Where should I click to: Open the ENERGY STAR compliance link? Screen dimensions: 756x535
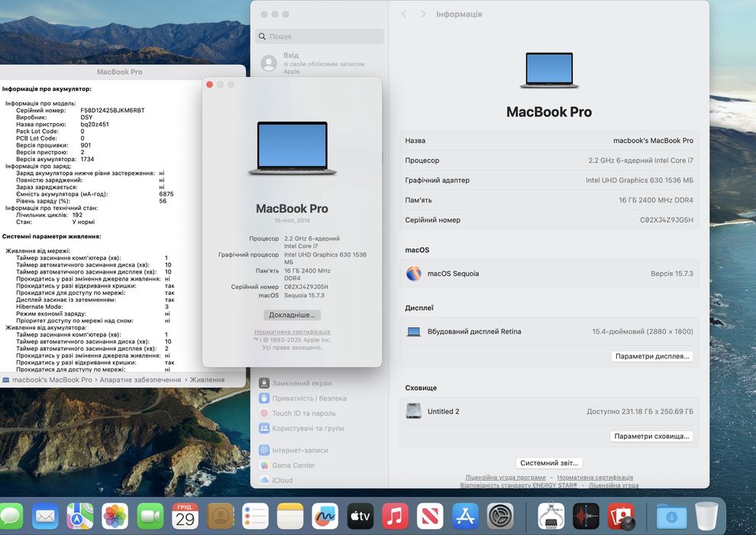point(519,485)
